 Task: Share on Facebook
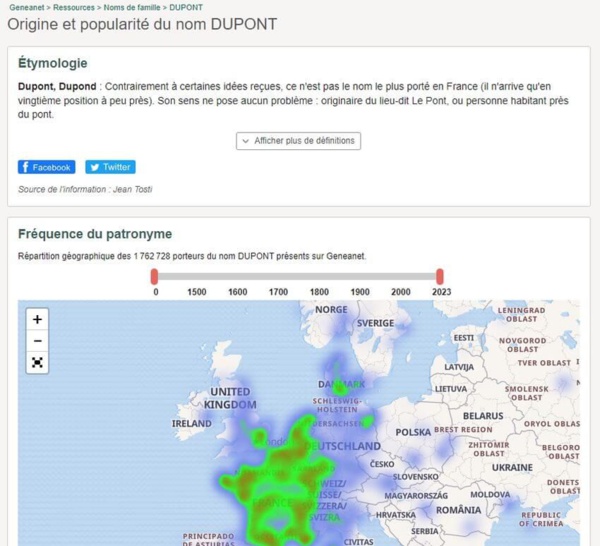46,167
